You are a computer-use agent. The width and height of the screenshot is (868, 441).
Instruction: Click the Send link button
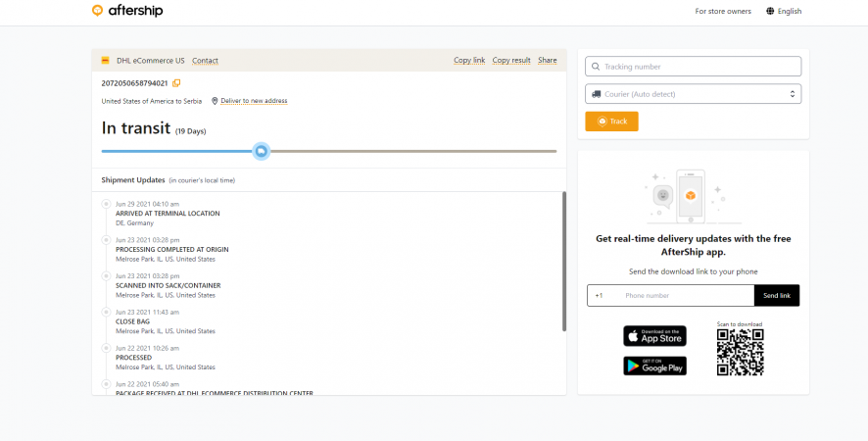tap(777, 295)
